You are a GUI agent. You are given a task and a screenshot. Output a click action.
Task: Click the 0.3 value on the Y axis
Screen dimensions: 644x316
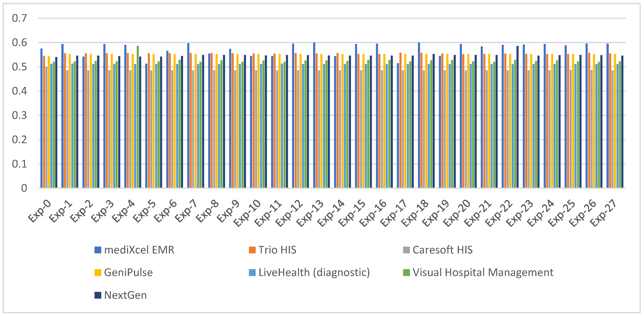[x=19, y=115]
